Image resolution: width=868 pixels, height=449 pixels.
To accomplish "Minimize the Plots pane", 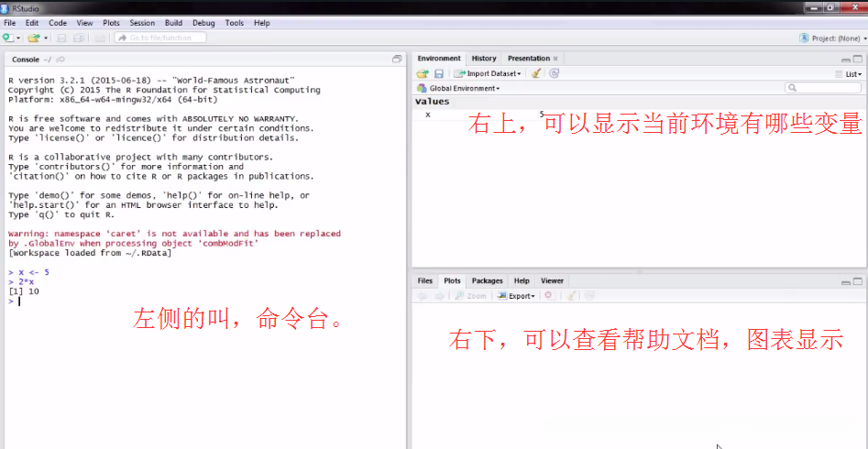I will click(x=846, y=282).
